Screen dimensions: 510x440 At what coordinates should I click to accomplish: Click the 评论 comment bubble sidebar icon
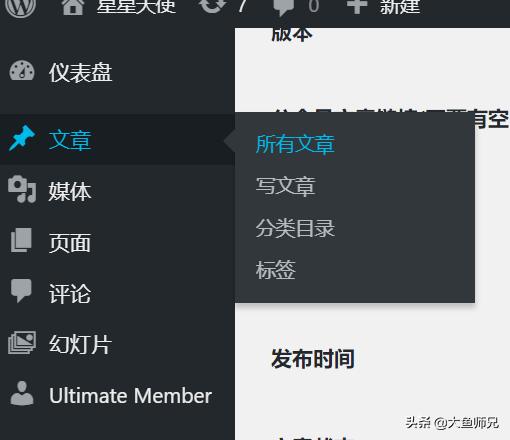point(21,291)
